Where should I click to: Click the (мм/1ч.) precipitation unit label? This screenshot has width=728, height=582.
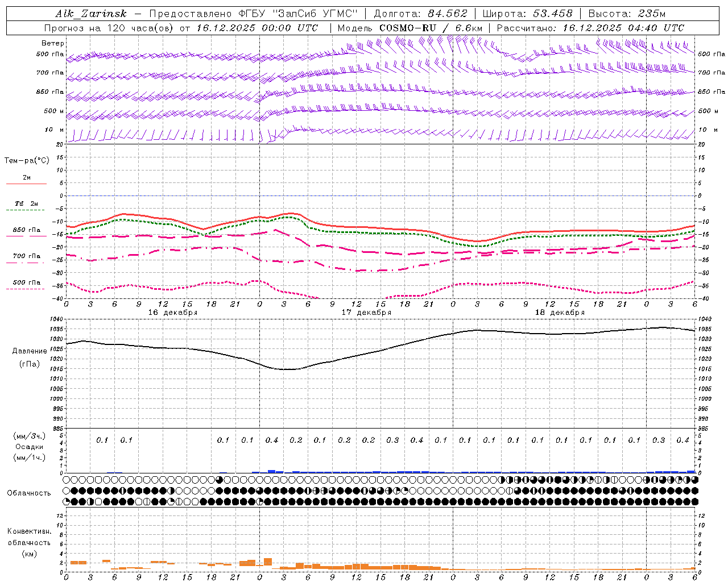click(x=29, y=458)
